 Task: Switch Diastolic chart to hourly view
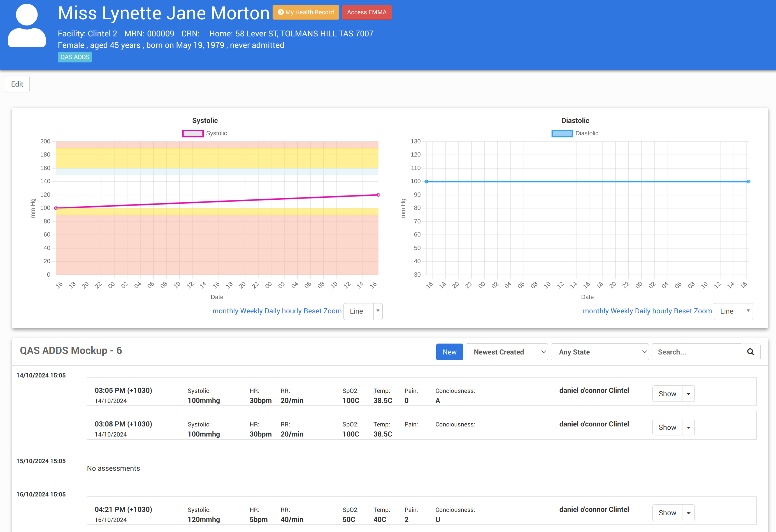tap(662, 311)
